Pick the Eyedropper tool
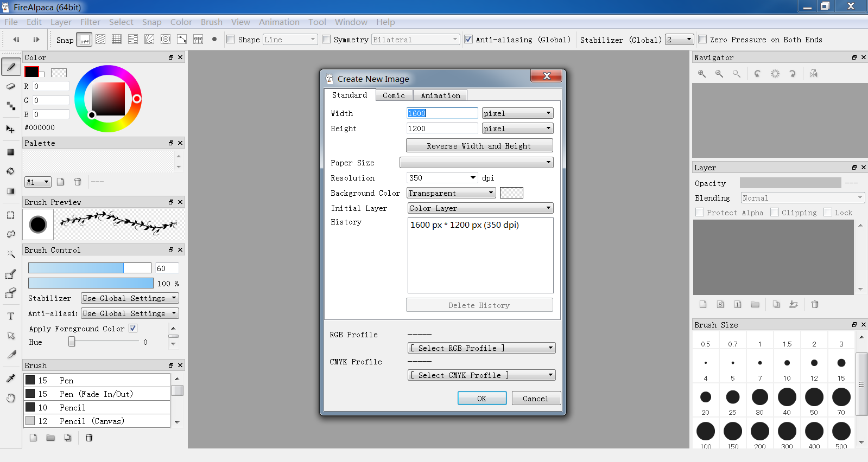868x462 pixels. [10, 378]
